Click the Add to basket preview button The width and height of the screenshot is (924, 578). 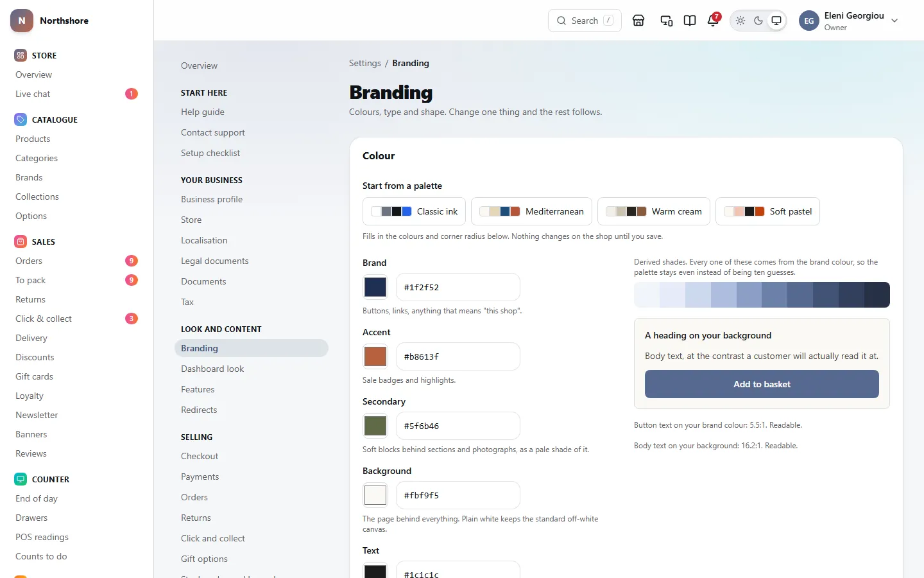point(762,384)
